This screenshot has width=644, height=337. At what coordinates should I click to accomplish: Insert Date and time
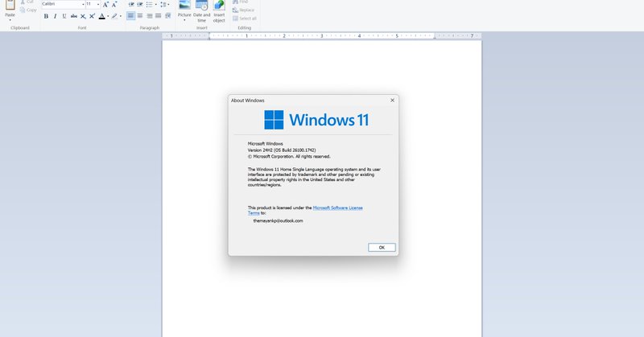202,11
